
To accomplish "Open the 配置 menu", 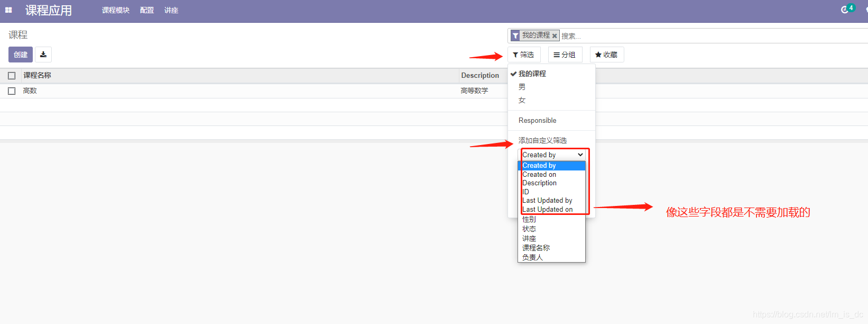I will coord(147,10).
